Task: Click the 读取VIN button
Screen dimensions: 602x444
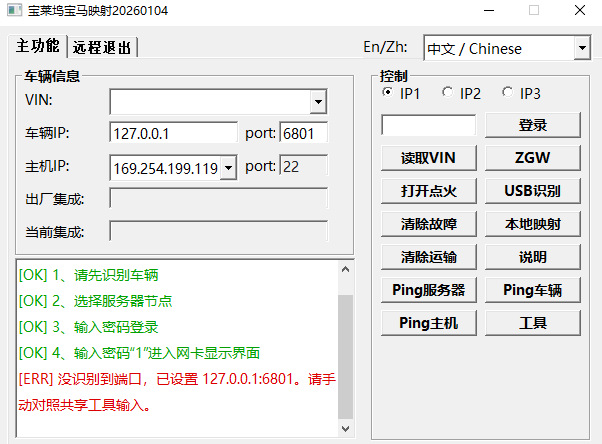Action: [429, 158]
